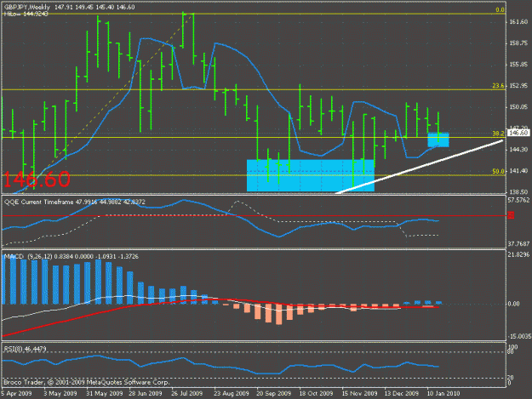The image size is (532, 399).
Task: Click the GBPJPY,Weekly chart title text
Action: 27,7
